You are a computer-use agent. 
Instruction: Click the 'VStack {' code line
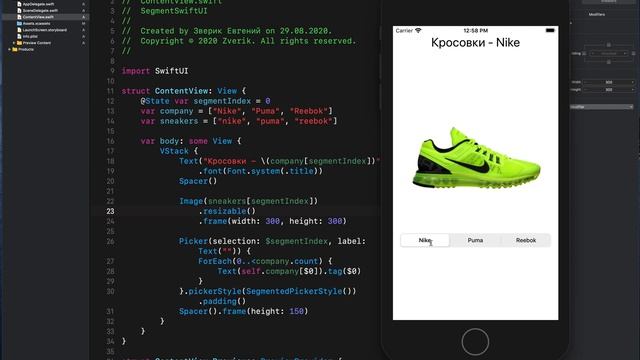[179, 151]
